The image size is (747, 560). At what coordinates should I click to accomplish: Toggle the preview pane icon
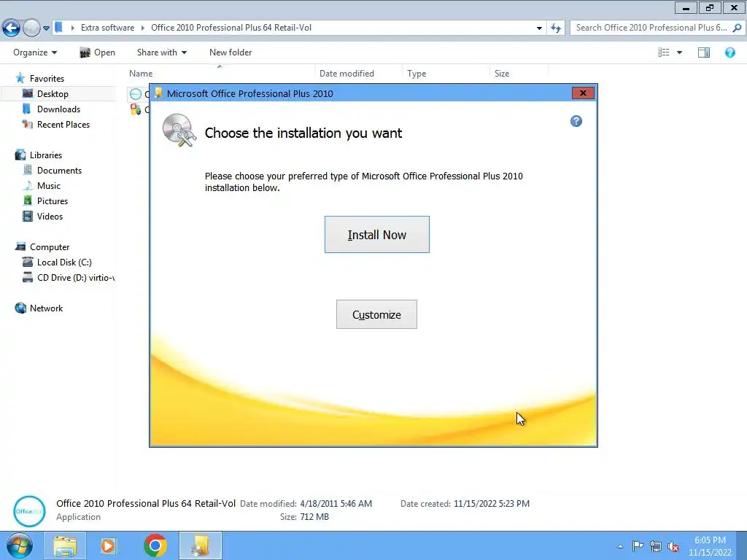coord(704,52)
